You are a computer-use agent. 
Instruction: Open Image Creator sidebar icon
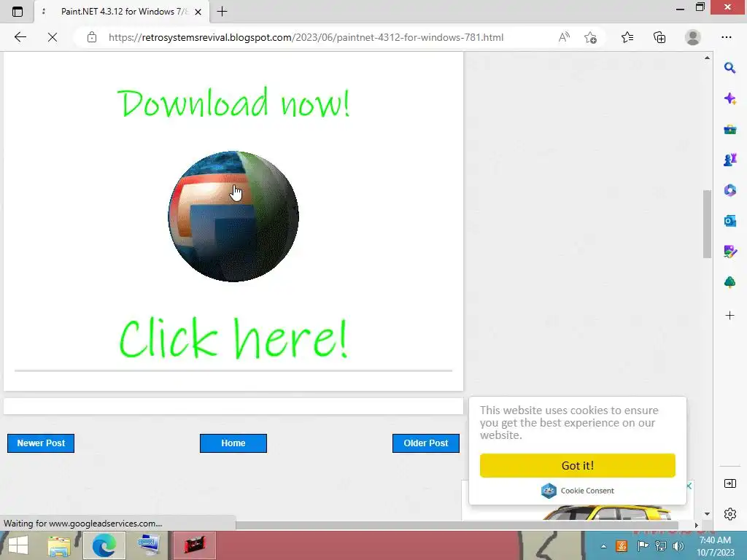(x=729, y=252)
